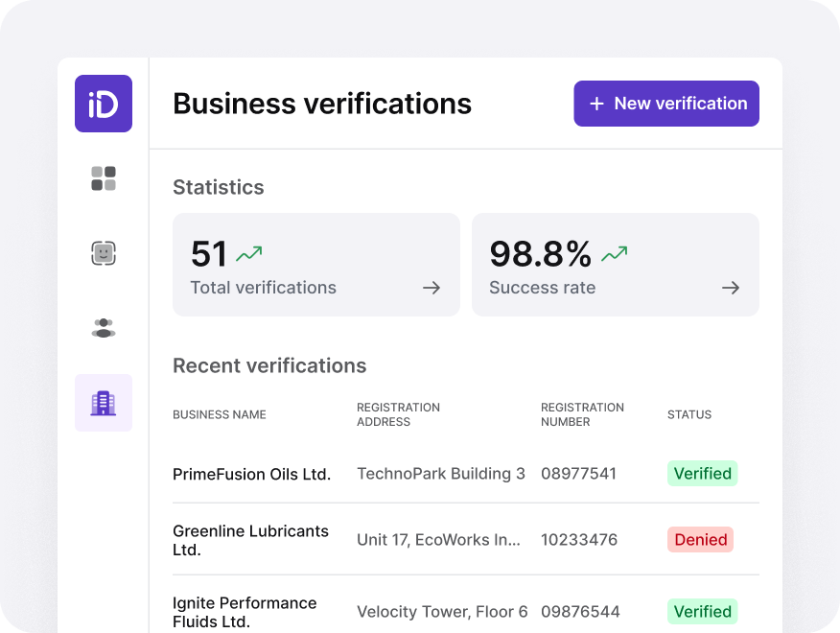Screen dimensions: 840x633
Task: Expand Success rate details with the arrow
Action: pyautogui.click(x=731, y=287)
